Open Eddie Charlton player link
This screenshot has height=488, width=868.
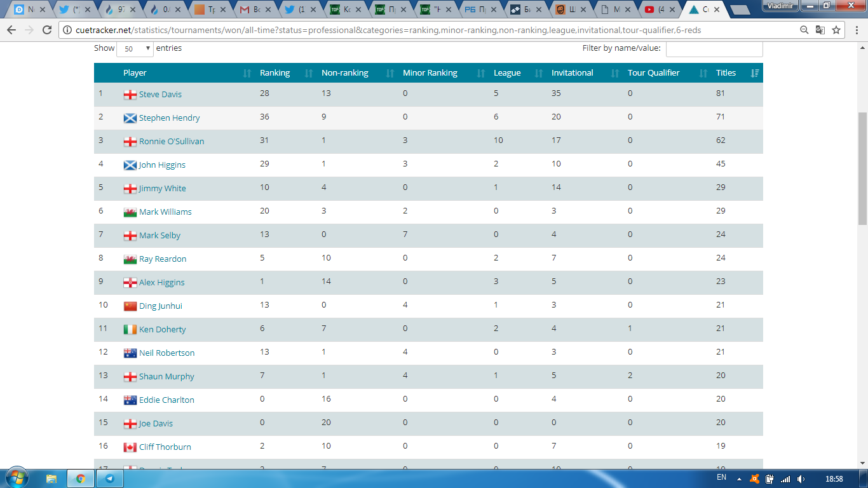click(166, 400)
